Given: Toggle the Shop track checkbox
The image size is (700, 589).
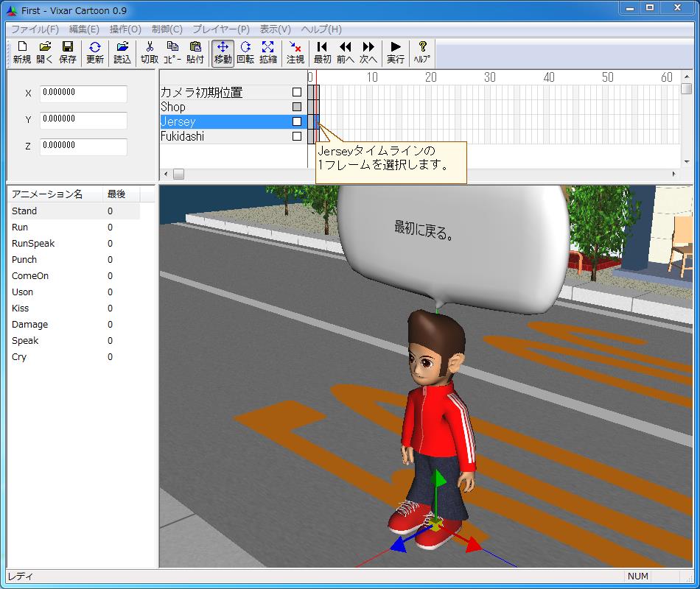Looking at the screenshot, I should click(297, 107).
